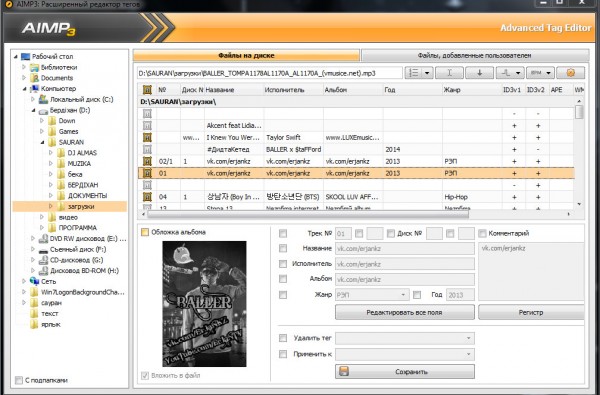Screen dimensions: 600x395
Task: Click the Компьютер computer icon
Action: (34, 88)
